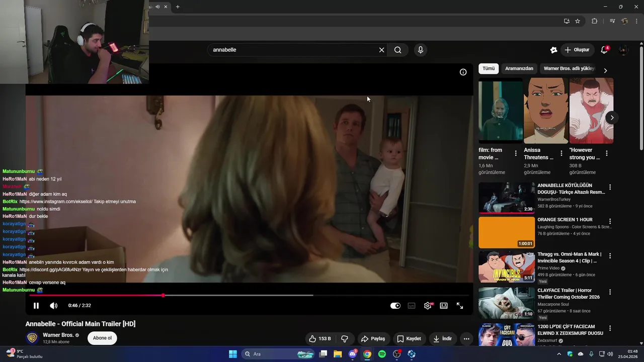Open the Oluştur create menu

(577, 50)
